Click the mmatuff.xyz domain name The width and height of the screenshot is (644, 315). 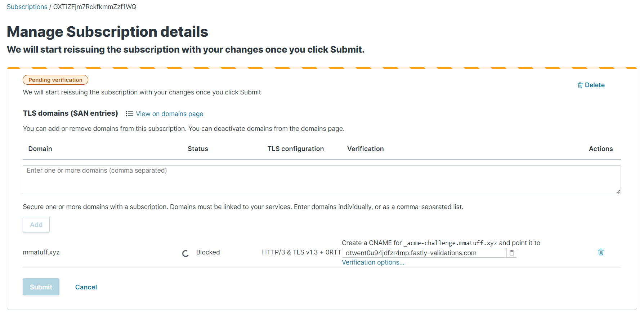click(41, 252)
